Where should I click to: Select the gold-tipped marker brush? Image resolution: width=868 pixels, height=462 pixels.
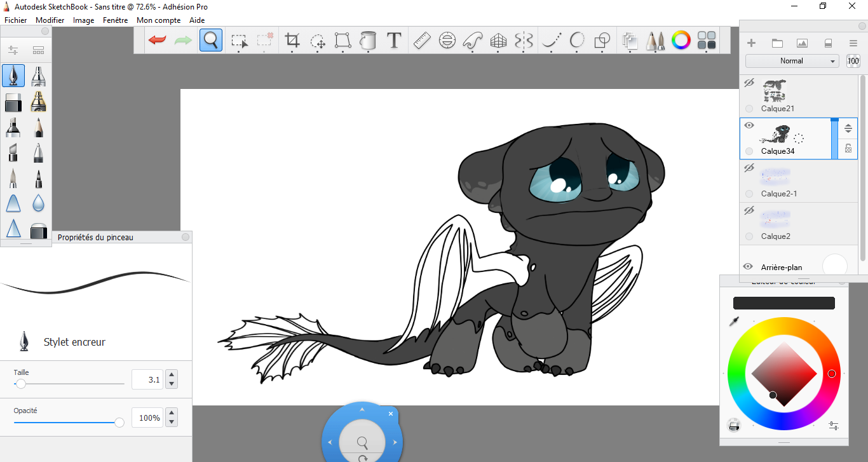coord(38,101)
